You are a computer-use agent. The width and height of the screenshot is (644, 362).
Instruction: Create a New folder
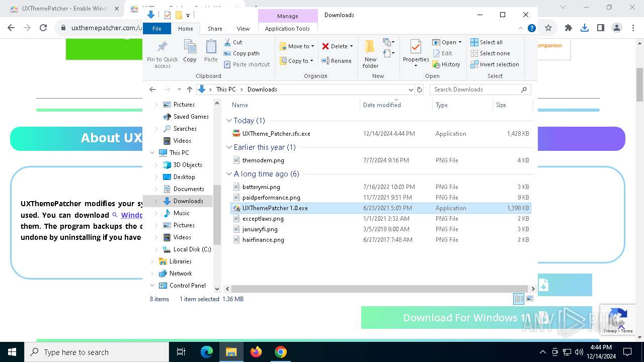tap(370, 54)
